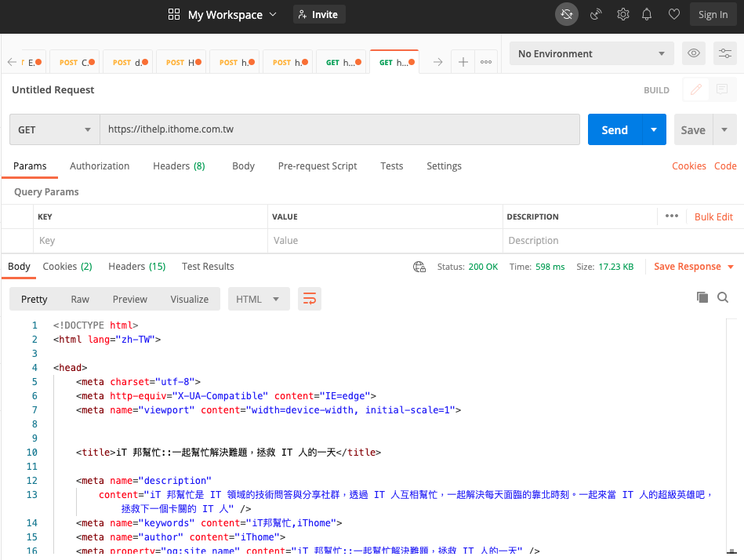Click the response body vertical scrollbar
Image resolution: width=744 pixels, height=560 pixels.
[731, 435]
